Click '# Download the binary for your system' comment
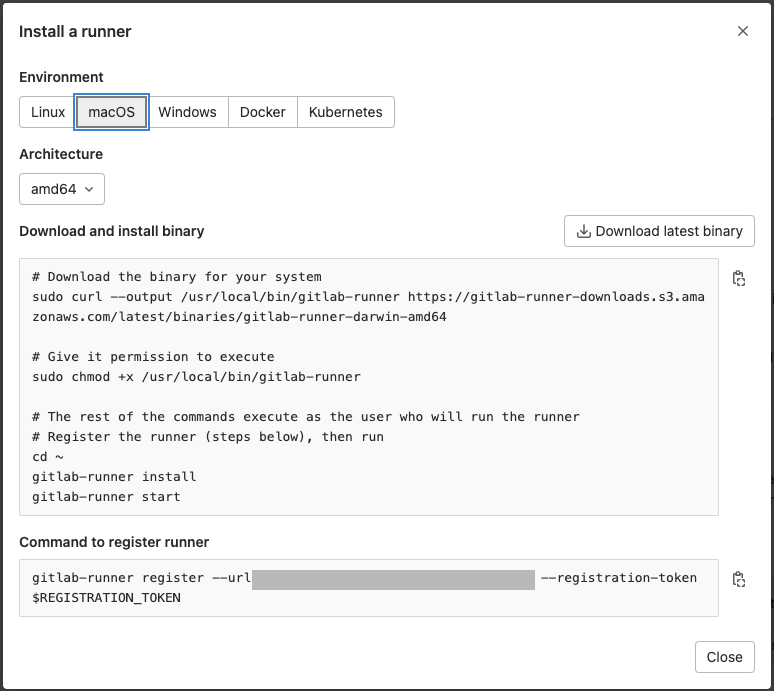 [177, 277]
